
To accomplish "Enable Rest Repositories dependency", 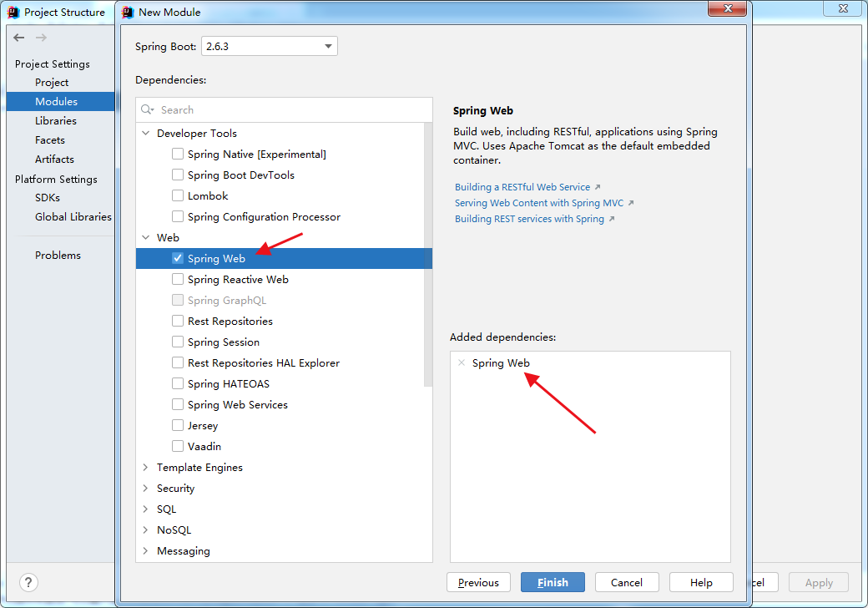I will tap(178, 321).
